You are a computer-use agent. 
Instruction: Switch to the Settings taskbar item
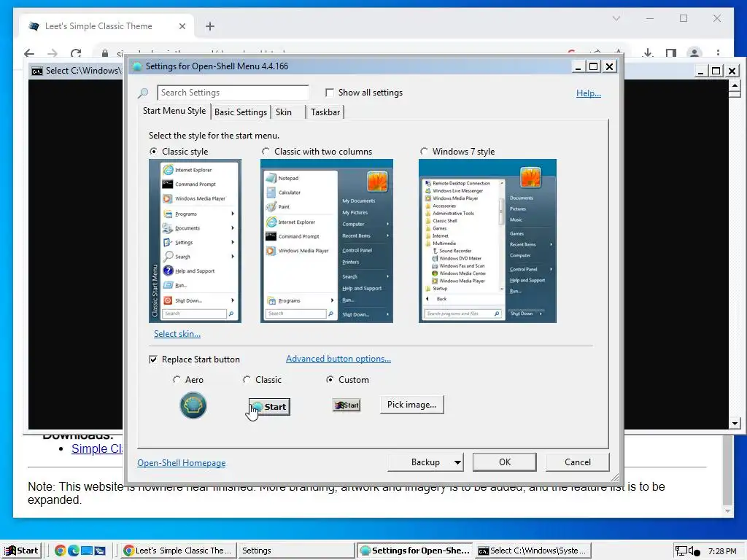tap(295, 551)
